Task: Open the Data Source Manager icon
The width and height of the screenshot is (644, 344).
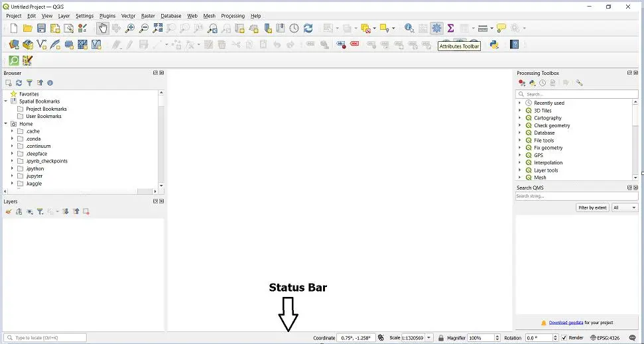Action: point(14,44)
